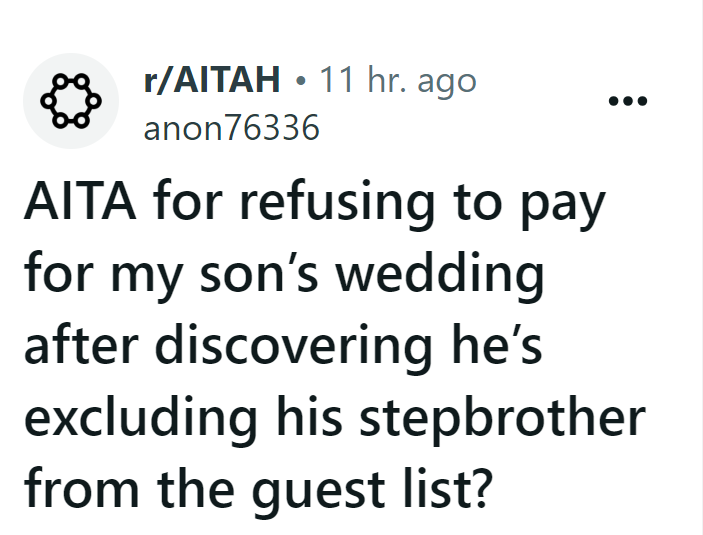Click the bullet separator after r/AITAH
703x535 pixels.
tap(300, 82)
